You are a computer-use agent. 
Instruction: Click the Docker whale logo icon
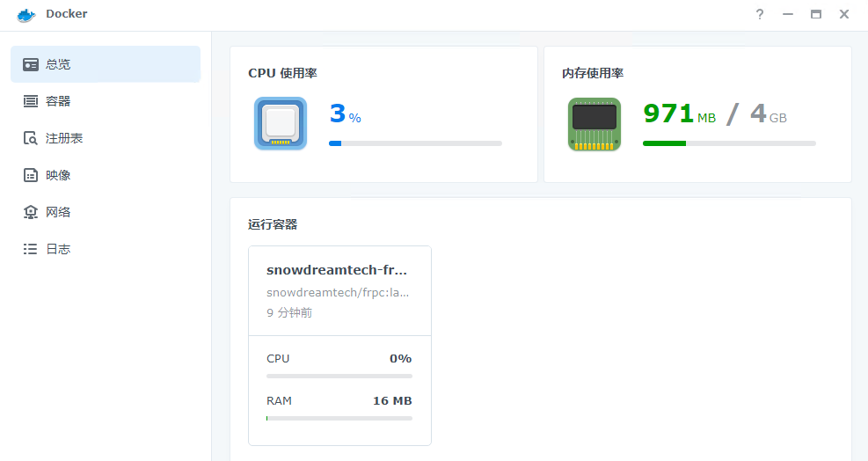tap(26, 15)
